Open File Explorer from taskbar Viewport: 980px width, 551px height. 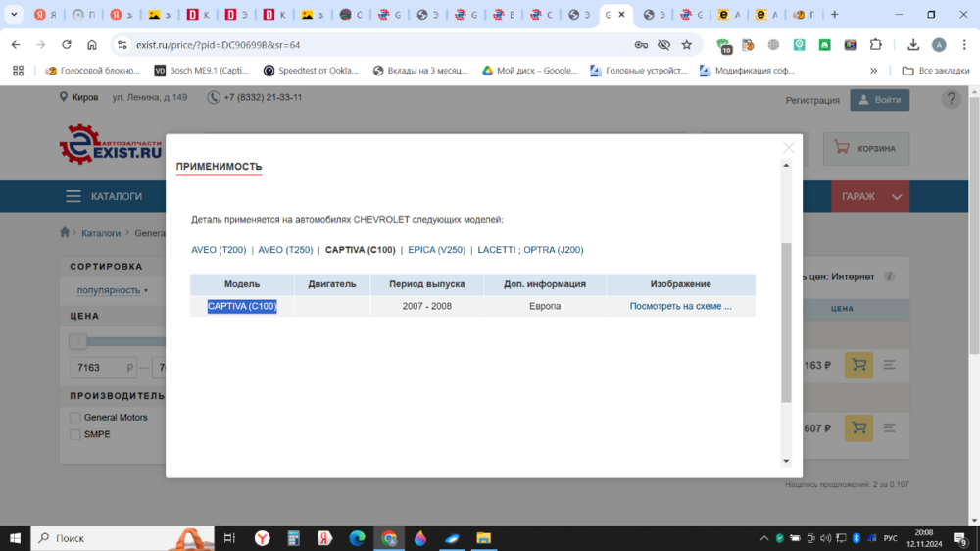coord(483,538)
